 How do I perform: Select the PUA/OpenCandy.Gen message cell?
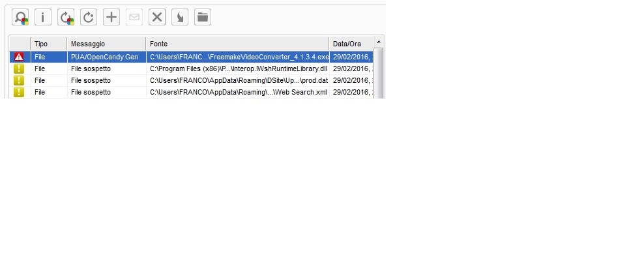tap(105, 57)
